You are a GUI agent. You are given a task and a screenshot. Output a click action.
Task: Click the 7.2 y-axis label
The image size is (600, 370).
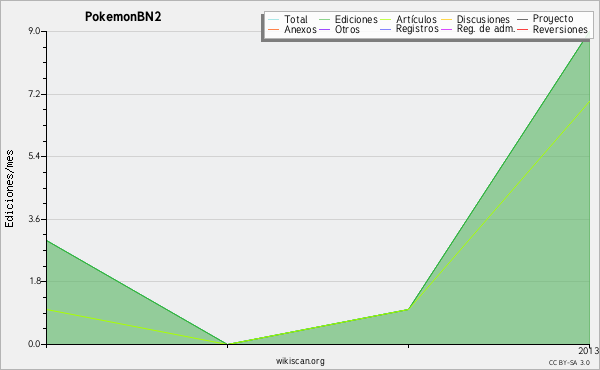pos(34,94)
